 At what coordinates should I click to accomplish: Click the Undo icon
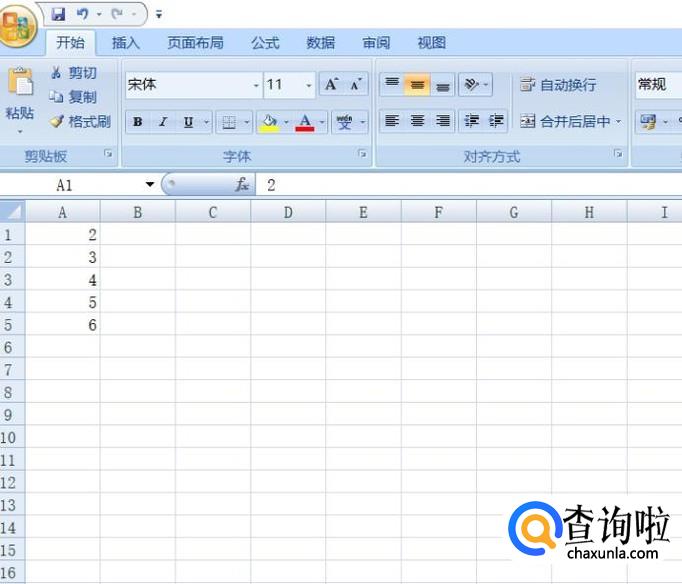pyautogui.click(x=83, y=14)
